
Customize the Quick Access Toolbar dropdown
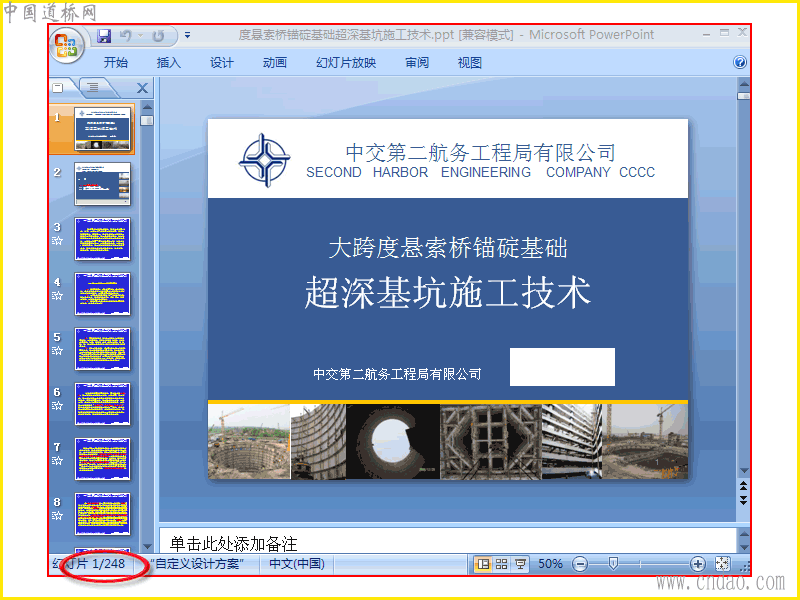[x=187, y=35]
